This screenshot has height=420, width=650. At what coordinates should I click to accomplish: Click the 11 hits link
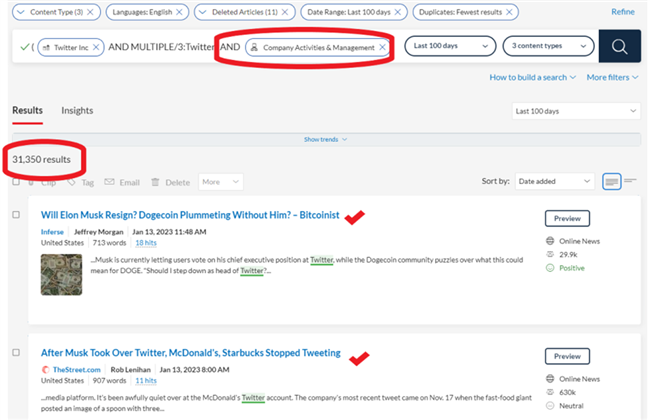pos(146,381)
